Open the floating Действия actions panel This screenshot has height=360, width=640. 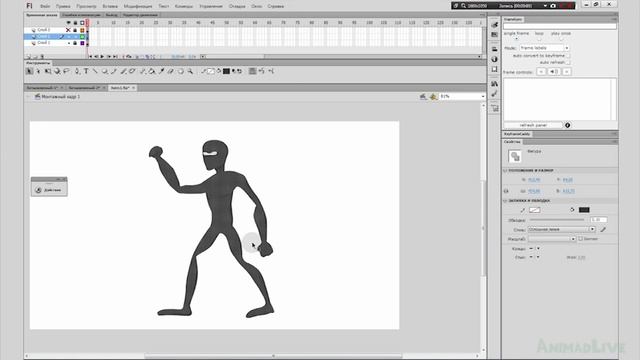pyautogui.click(x=49, y=190)
